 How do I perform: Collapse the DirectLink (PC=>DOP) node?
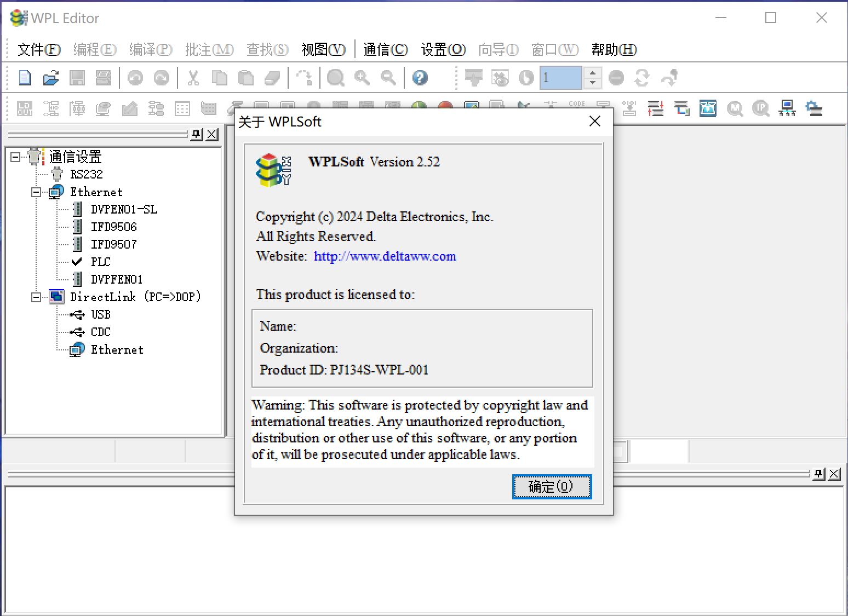[36, 297]
